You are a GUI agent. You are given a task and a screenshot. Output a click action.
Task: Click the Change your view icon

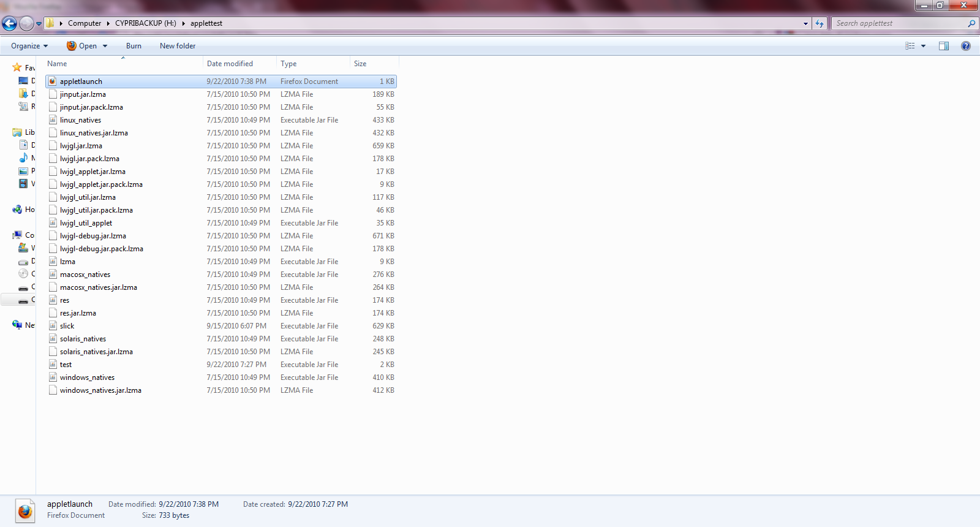pyautogui.click(x=910, y=46)
